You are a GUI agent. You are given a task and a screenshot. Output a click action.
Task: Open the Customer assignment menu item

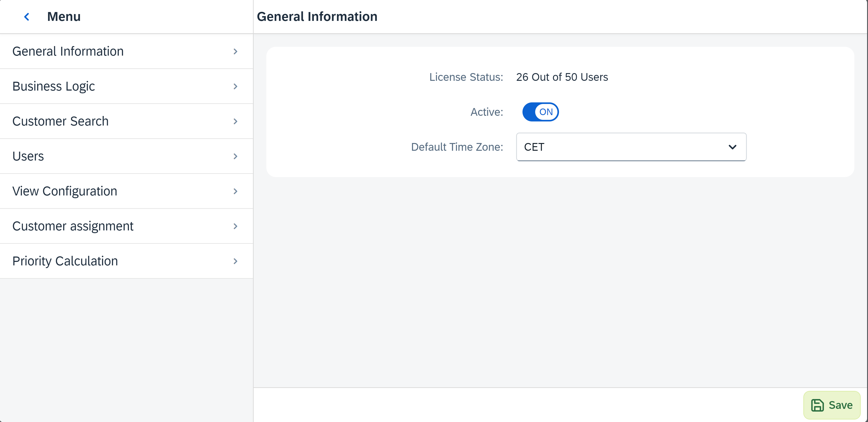(126, 226)
